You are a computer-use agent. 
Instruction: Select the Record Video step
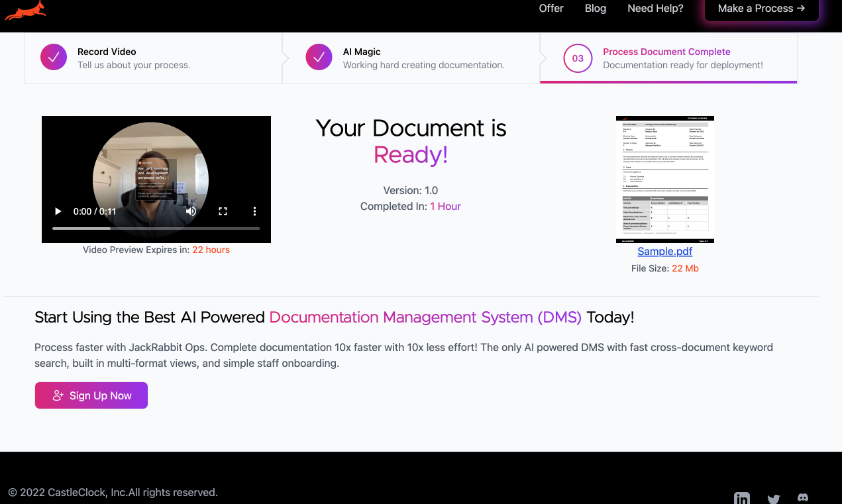click(153, 58)
